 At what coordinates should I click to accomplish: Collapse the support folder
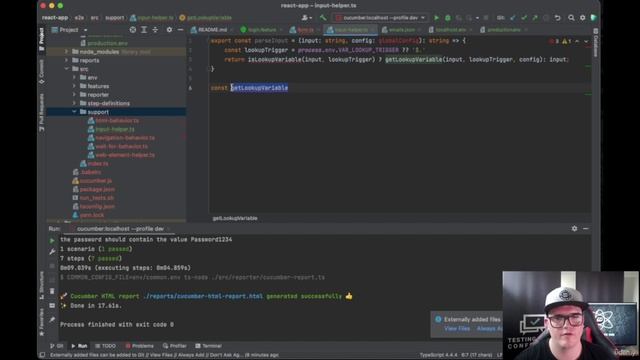tap(74, 112)
